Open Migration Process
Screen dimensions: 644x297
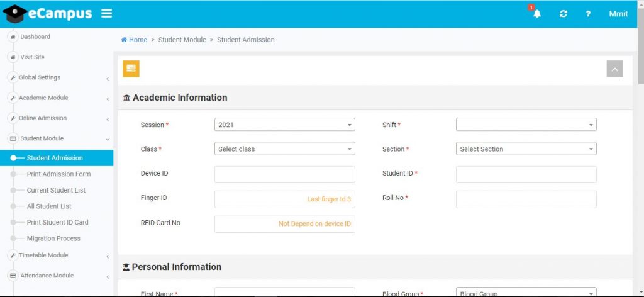(x=53, y=238)
